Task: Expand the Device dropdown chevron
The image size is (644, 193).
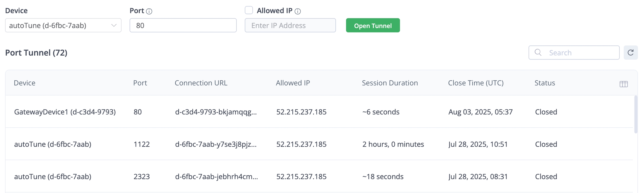Action: (114, 25)
